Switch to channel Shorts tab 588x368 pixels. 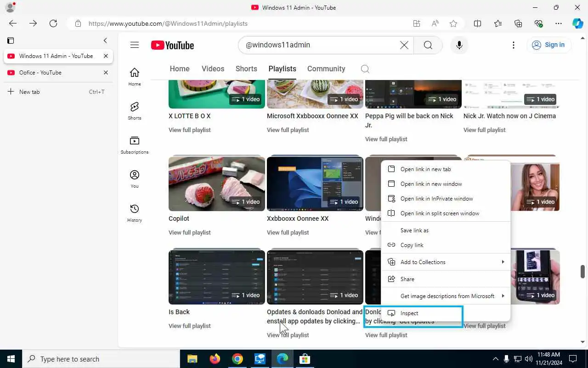[246, 69]
